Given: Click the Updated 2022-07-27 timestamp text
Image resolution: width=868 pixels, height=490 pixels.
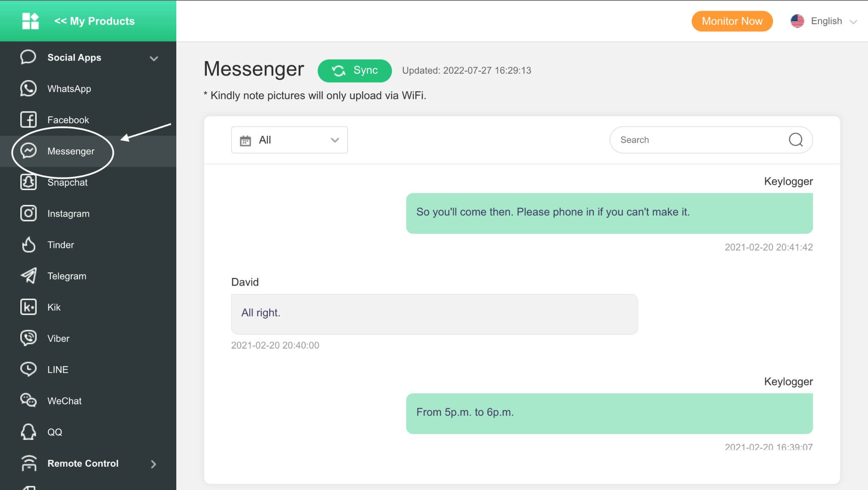Looking at the screenshot, I should coord(467,70).
